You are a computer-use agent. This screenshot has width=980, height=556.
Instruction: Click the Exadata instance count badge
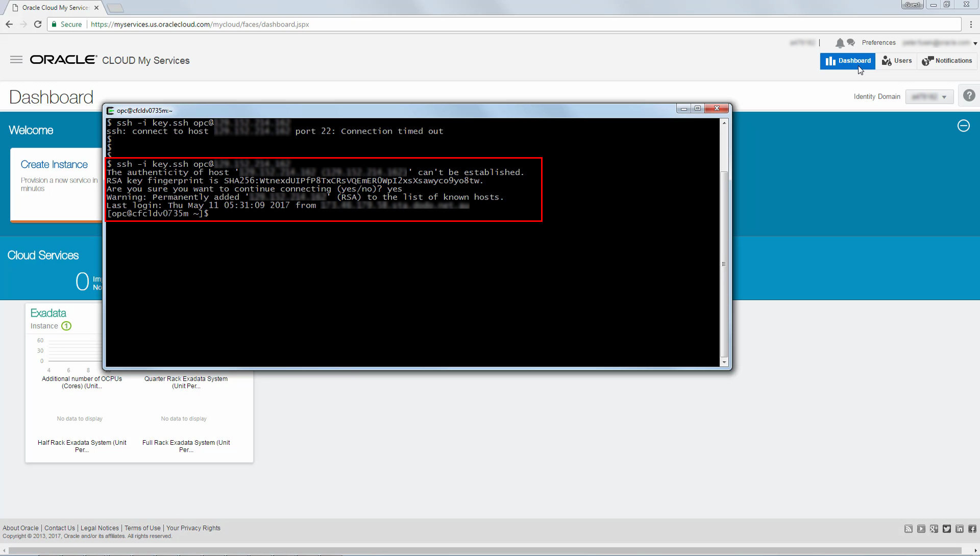(x=66, y=326)
